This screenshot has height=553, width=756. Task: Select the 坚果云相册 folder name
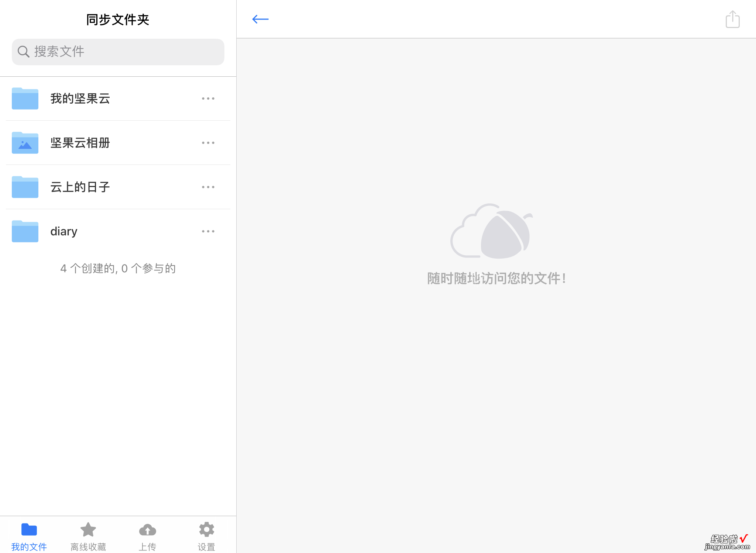point(80,143)
